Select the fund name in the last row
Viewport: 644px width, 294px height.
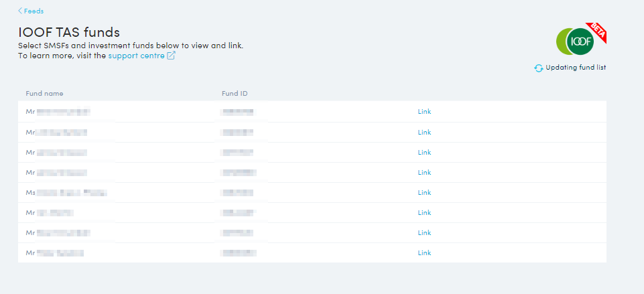click(55, 253)
